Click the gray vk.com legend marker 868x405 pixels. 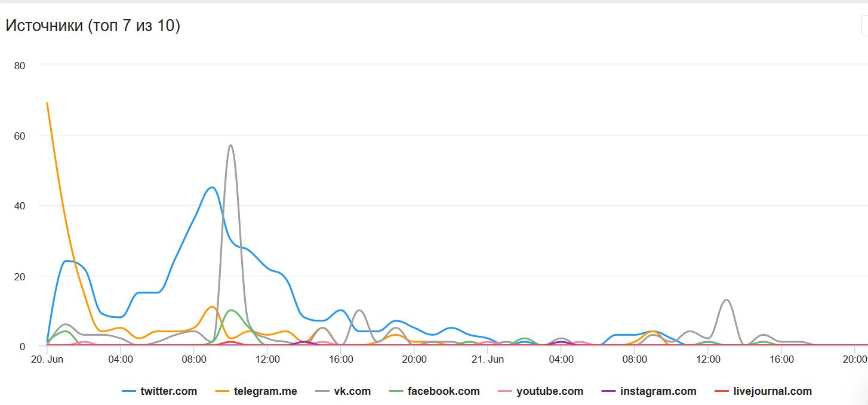click(x=323, y=391)
